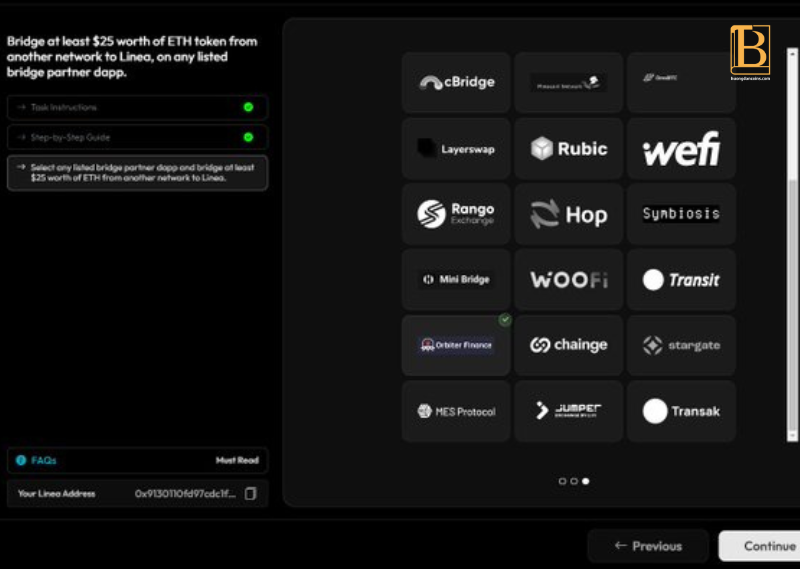The image size is (800, 569).
Task: Click the vertical scrollbar thumb
Action: click(792, 304)
